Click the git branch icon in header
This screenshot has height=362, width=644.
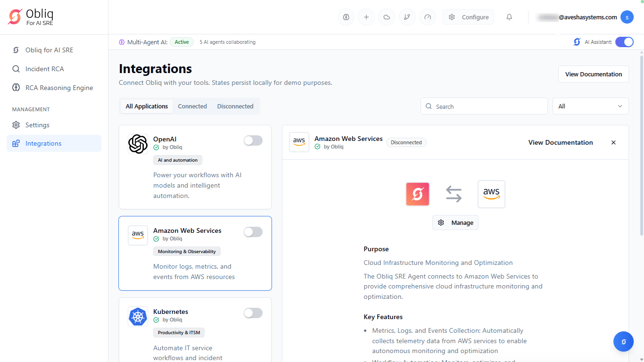click(x=407, y=17)
